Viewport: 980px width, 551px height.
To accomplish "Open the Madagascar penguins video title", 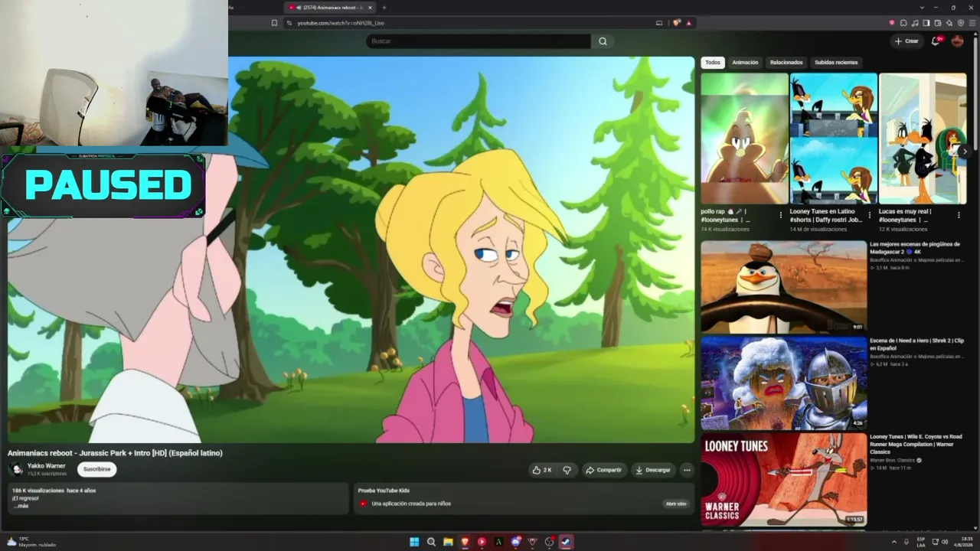I will click(915, 248).
